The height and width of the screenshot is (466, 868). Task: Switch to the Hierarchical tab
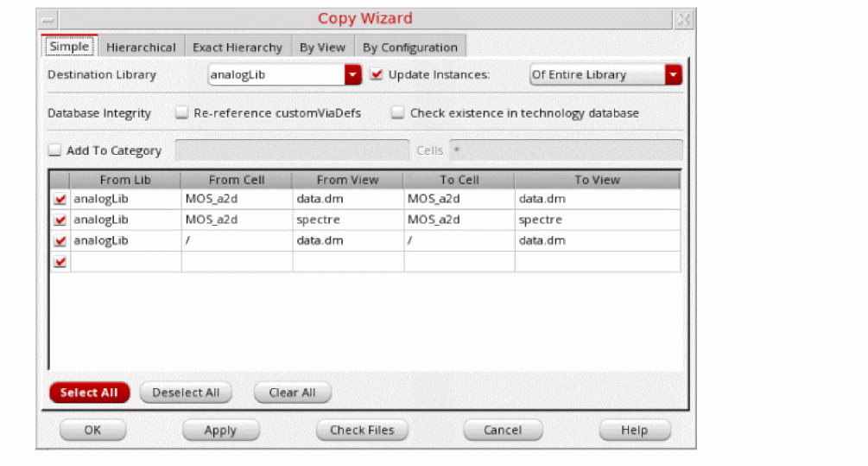tap(141, 47)
